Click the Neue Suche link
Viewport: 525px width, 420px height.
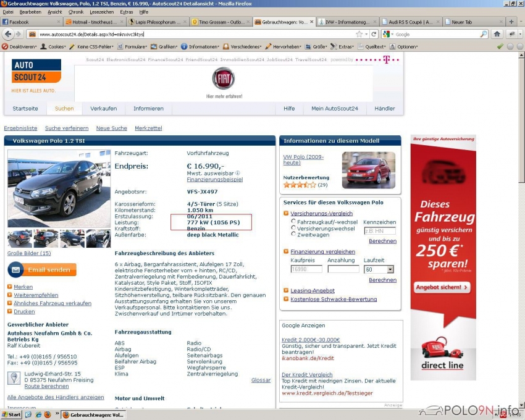[x=112, y=128]
